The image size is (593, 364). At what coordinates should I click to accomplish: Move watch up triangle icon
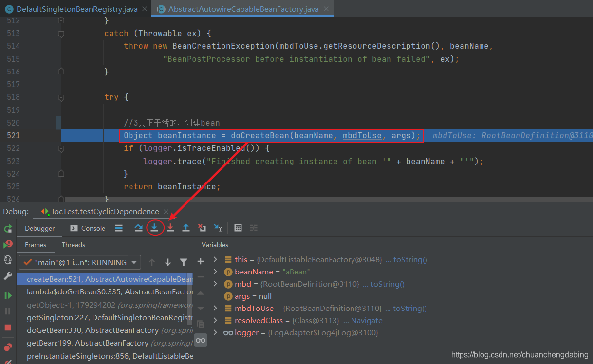click(x=201, y=293)
